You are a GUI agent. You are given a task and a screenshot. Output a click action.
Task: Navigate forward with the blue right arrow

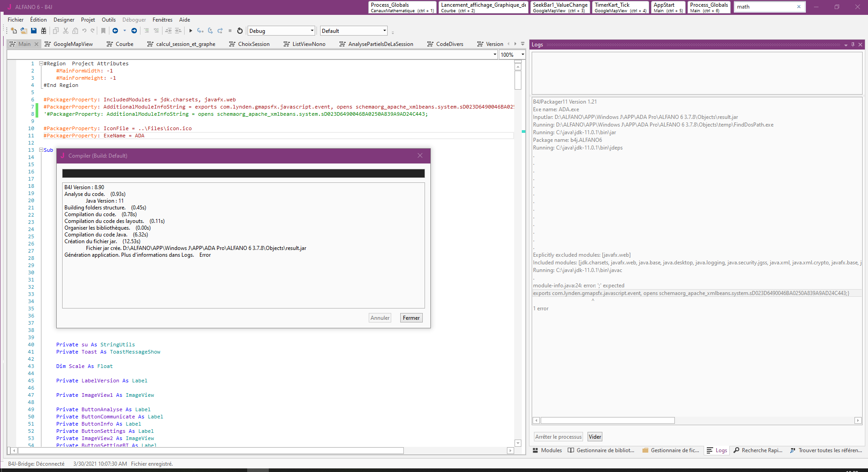coord(134,31)
